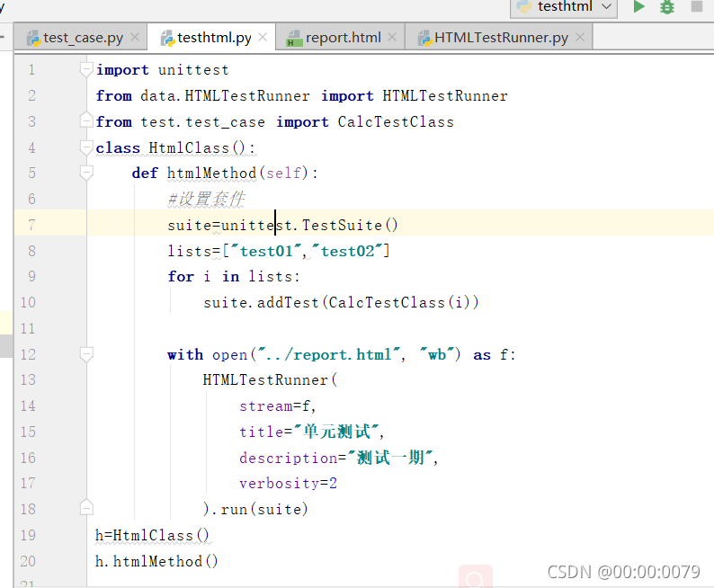Click the Debug bug icon
This screenshot has height=588, width=714.
pos(667,6)
